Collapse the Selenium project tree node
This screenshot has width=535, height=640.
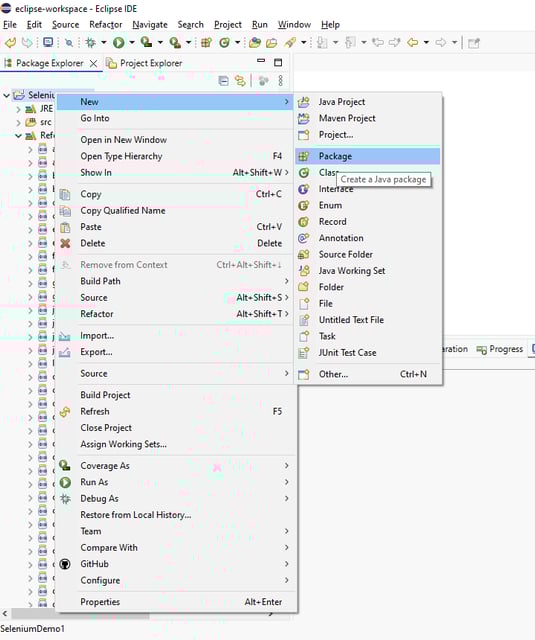coord(6,95)
